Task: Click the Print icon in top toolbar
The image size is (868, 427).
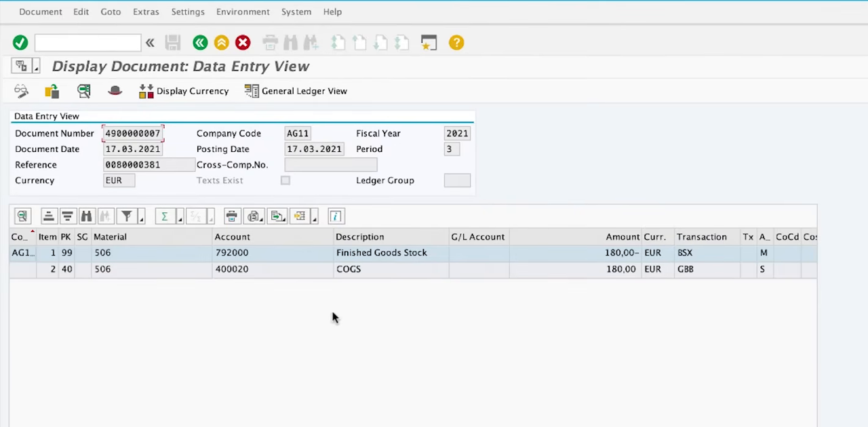Action: coord(270,43)
